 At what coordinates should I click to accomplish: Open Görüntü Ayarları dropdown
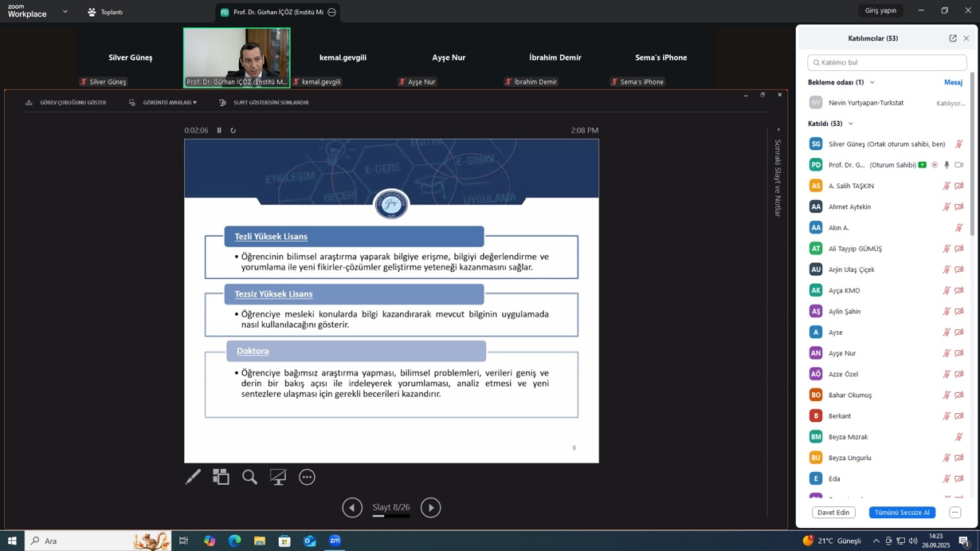click(163, 103)
